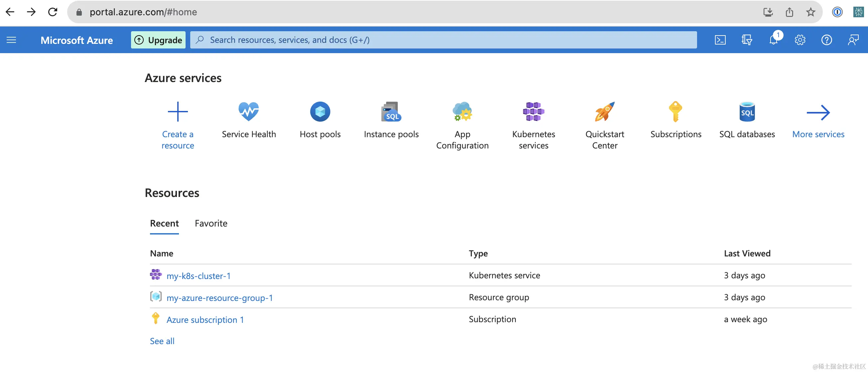Image resolution: width=868 pixels, height=372 pixels.
Task: Focus the Search resources input field
Action: (x=443, y=40)
